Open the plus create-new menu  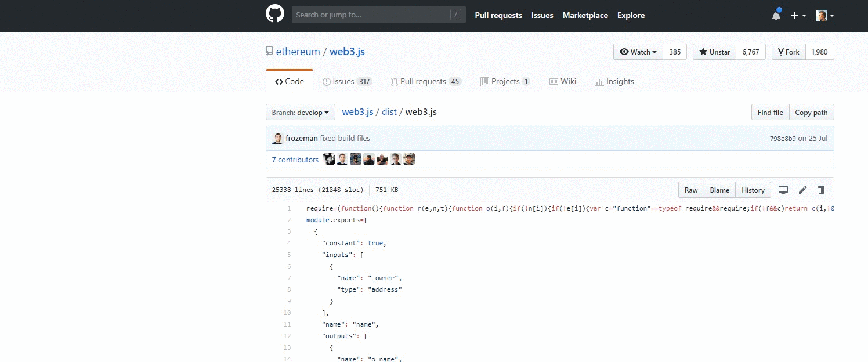798,16
